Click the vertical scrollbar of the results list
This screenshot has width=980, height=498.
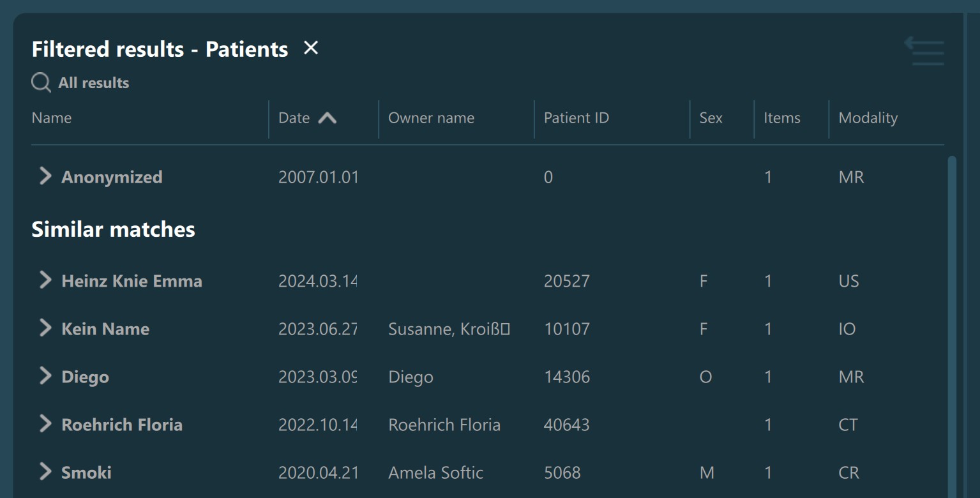click(952, 319)
